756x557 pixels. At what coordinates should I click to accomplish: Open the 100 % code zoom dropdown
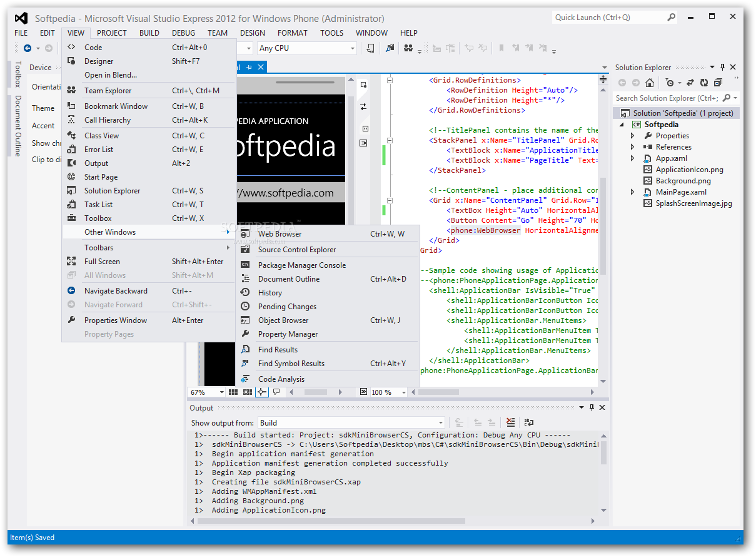click(403, 392)
